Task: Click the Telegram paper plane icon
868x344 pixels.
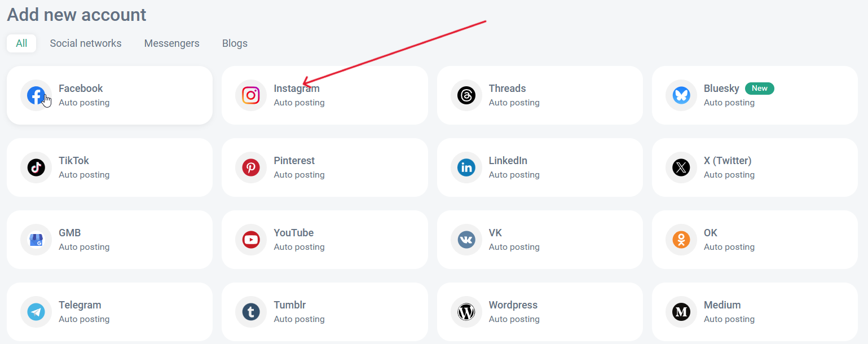Action: click(36, 312)
